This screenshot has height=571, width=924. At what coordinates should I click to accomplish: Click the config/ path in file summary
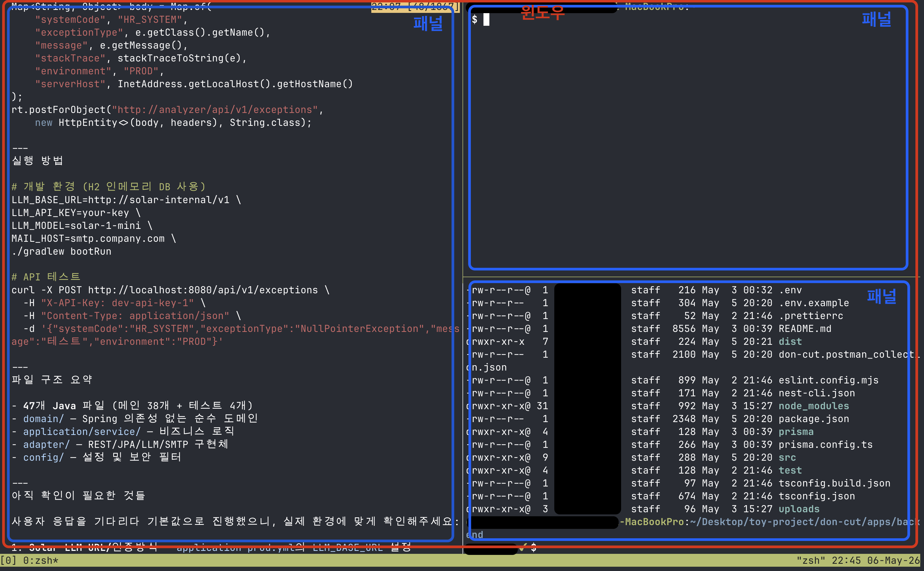44,457
